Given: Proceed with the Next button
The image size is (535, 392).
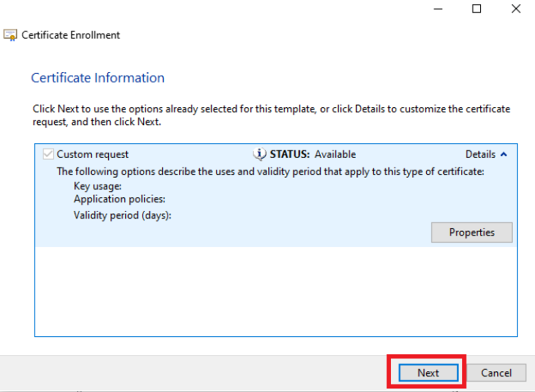Looking at the screenshot, I should (x=428, y=373).
